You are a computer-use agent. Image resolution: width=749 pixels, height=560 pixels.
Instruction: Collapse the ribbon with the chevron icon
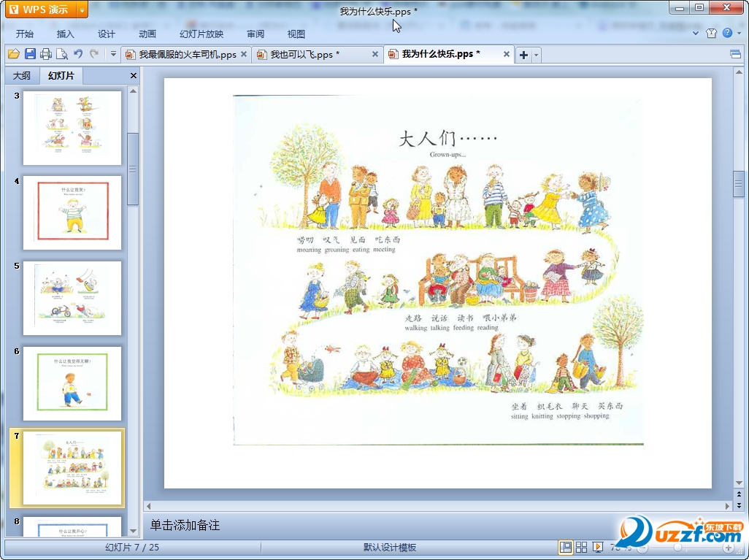(x=696, y=33)
